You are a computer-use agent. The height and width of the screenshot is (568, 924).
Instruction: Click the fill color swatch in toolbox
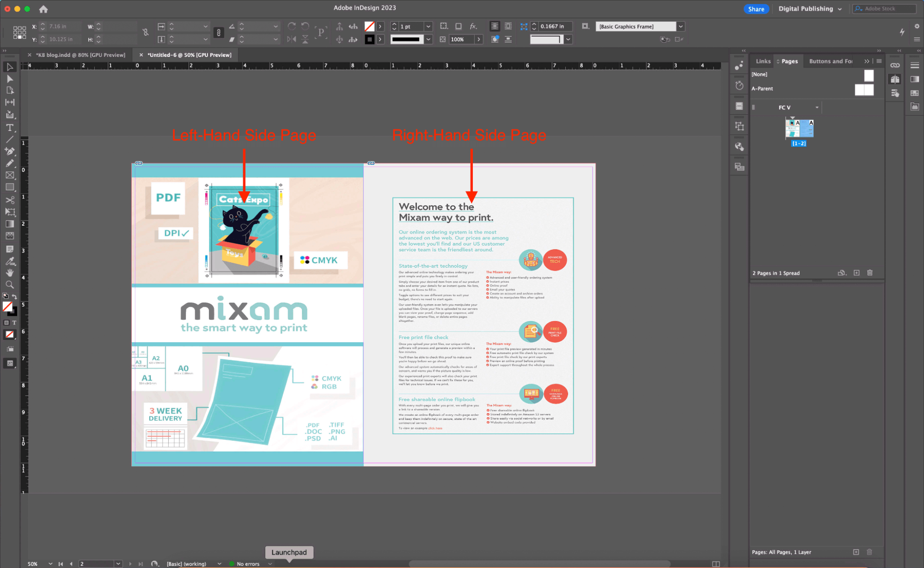pos(7,306)
